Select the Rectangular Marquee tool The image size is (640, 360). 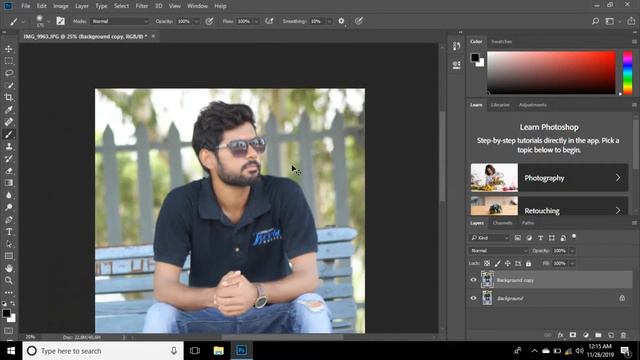pyautogui.click(x=9, y=61)
